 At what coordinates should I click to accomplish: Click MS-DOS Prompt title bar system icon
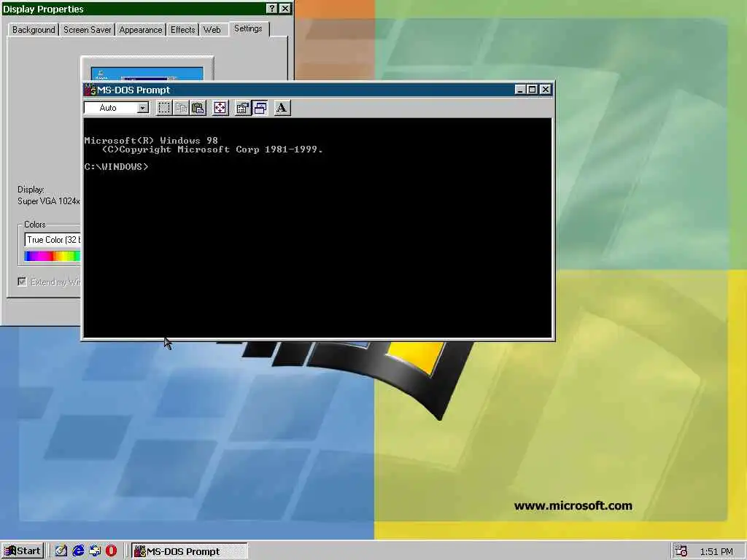point(90,90)
